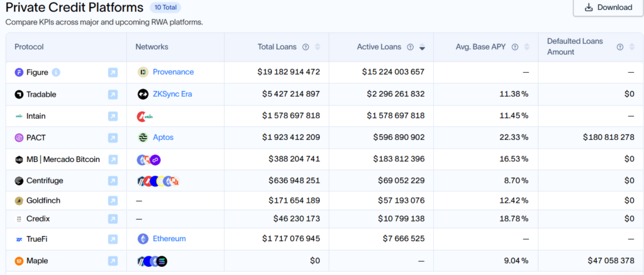The height and width of the screenshot is (275, 644).
Task: Toggle the Active Loans sort arrow
Action: (x=422, y=47)
